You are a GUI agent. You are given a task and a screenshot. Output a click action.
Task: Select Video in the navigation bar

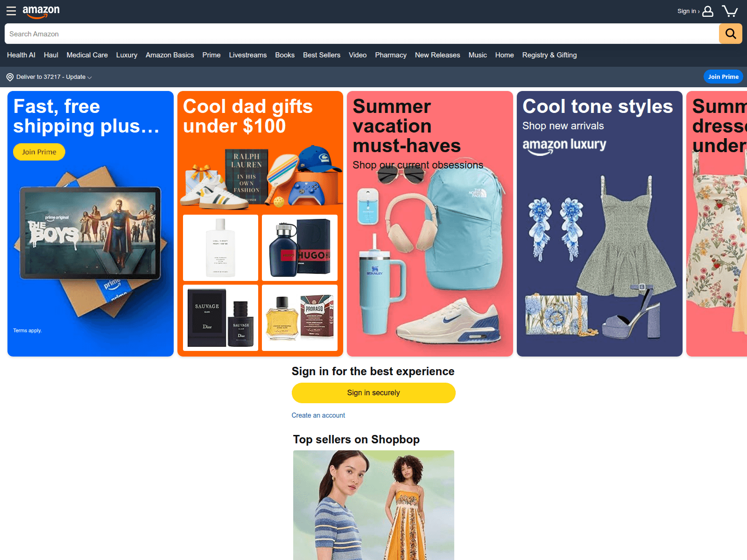[x=358, y=55]
